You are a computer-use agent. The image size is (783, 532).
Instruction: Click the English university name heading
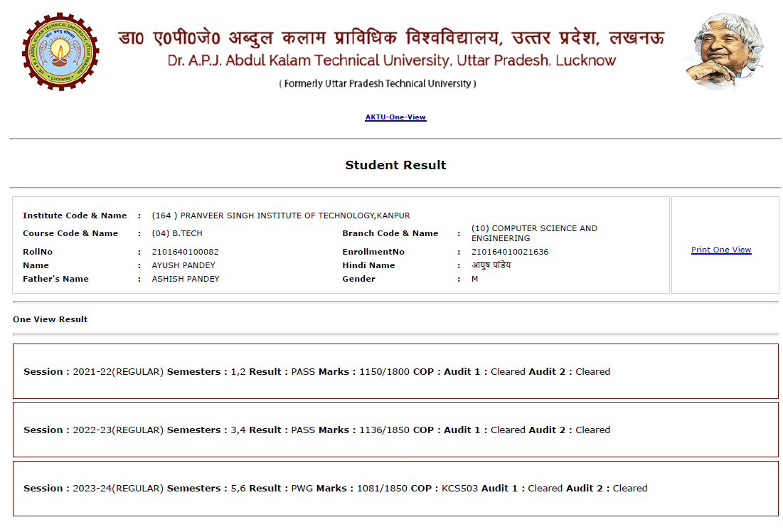coord(392,60)
